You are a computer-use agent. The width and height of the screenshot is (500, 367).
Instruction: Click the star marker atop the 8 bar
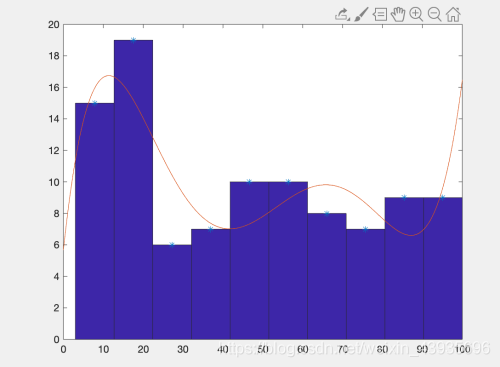(x=327, y=213)
